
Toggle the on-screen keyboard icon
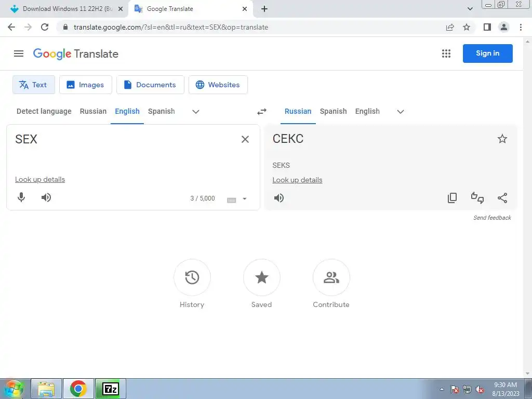pos(231,200)
